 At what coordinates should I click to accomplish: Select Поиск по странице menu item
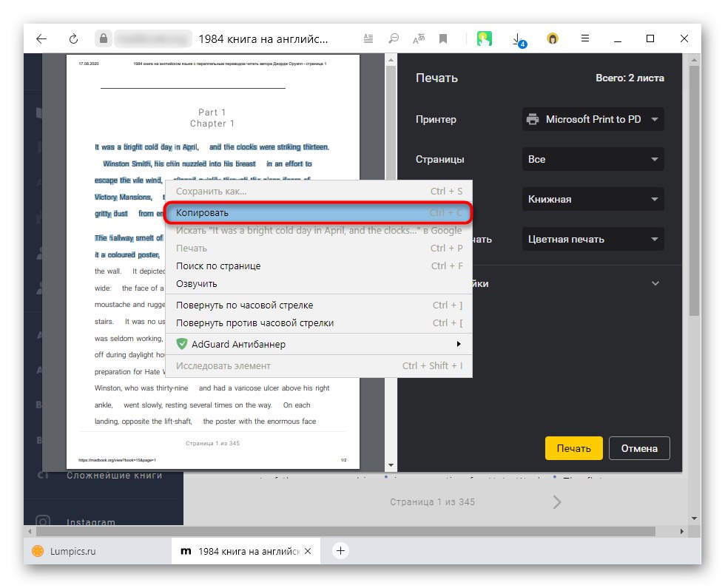click(319, 266)
